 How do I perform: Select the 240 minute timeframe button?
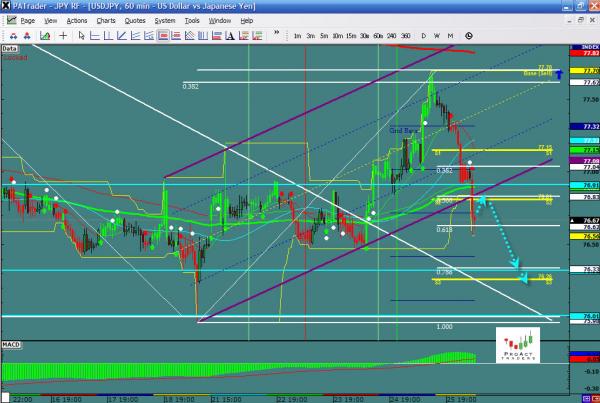(x=392, y=36)
